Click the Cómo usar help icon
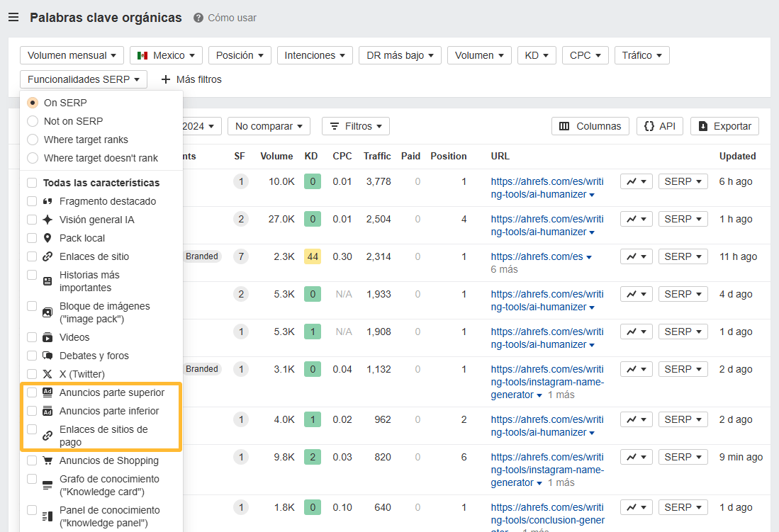 198,18
